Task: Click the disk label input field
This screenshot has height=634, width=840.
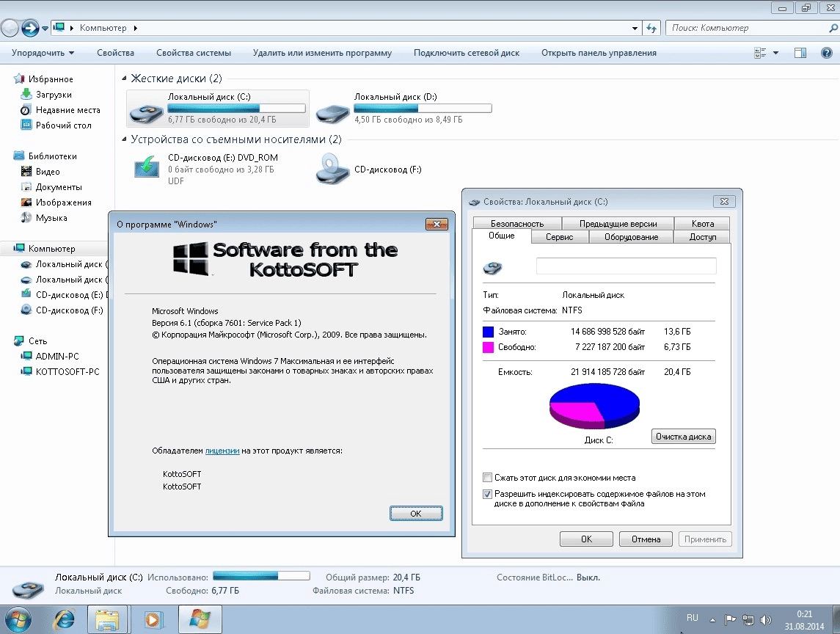Action: coord(627,266)
